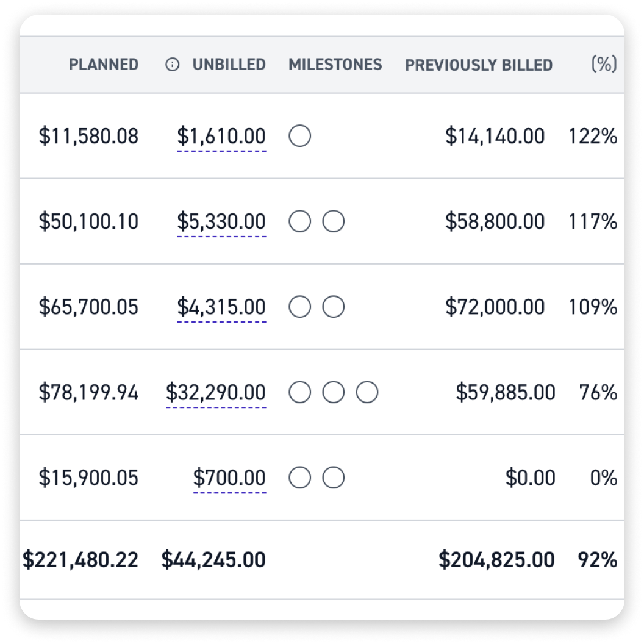
Task: Select first milestone circle in the $50,100.10 row
Action: click(x=300, y=221)
